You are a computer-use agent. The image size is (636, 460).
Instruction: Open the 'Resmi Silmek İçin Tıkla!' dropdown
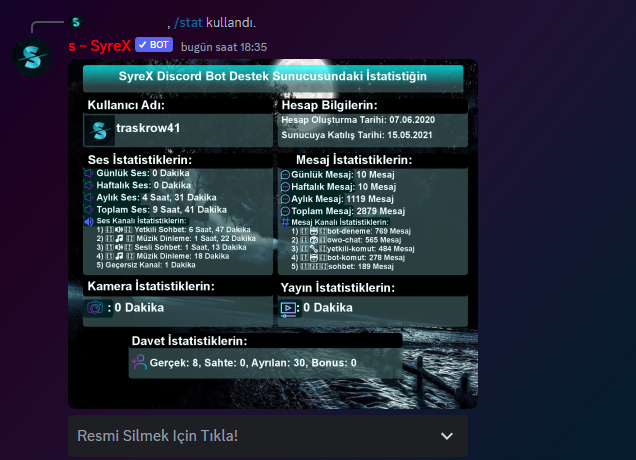[x=268, y=436]
